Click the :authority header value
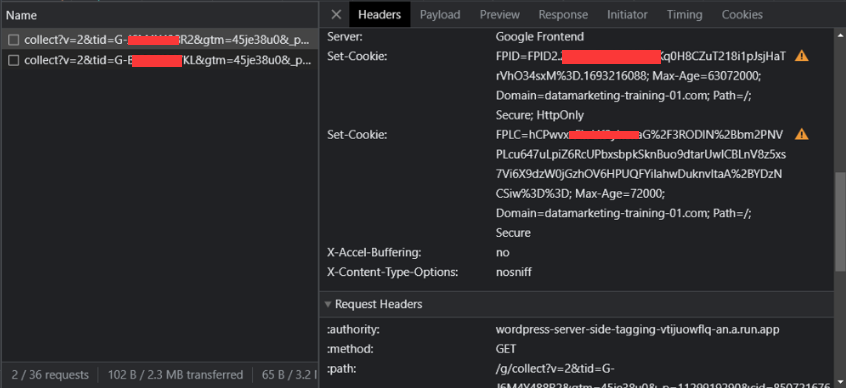Viewport: 846px width, 388px height. (x=638, y=329)
